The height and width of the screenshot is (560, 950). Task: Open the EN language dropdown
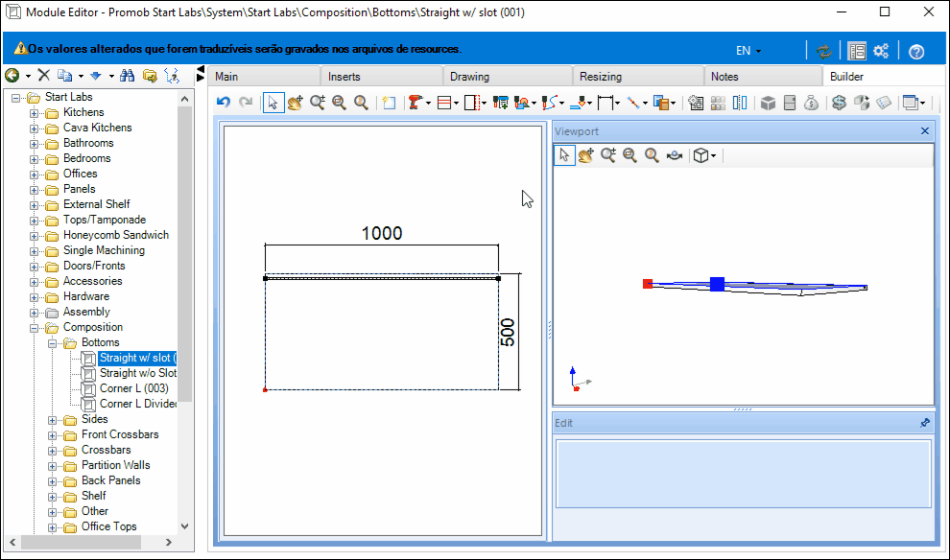(x=748, y=51)
